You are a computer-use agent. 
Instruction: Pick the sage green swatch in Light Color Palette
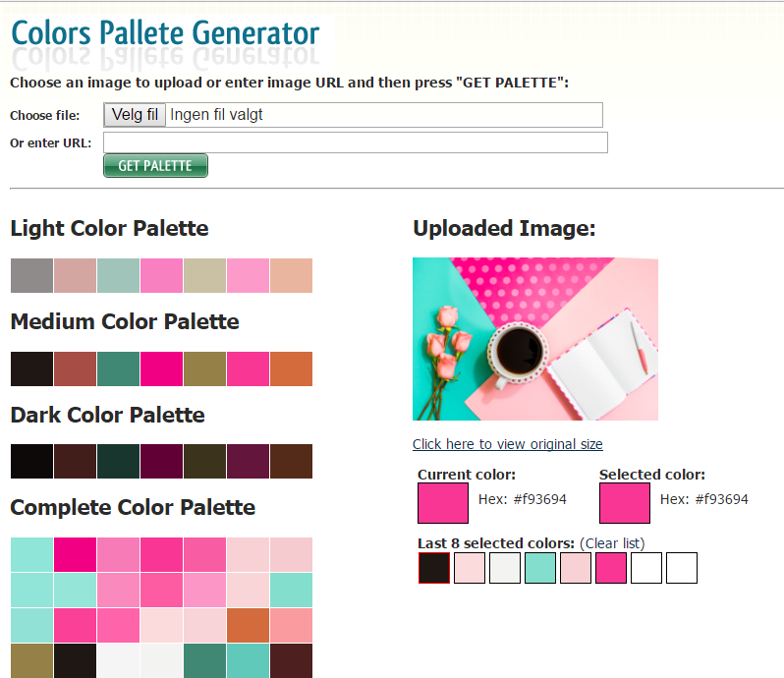click(119, 275)
